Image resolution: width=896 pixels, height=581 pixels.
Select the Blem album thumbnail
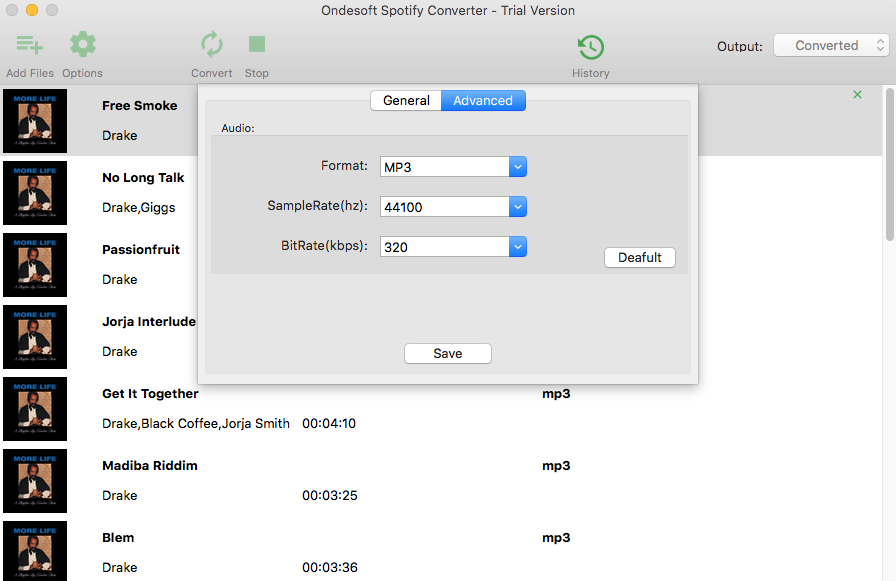click(x=35, y=551)
